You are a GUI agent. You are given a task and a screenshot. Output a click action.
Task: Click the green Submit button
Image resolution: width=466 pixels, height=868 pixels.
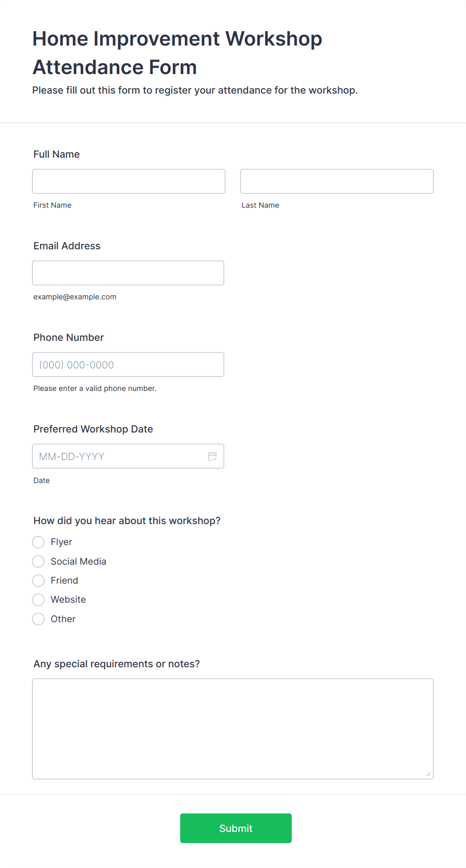[236, 828]
